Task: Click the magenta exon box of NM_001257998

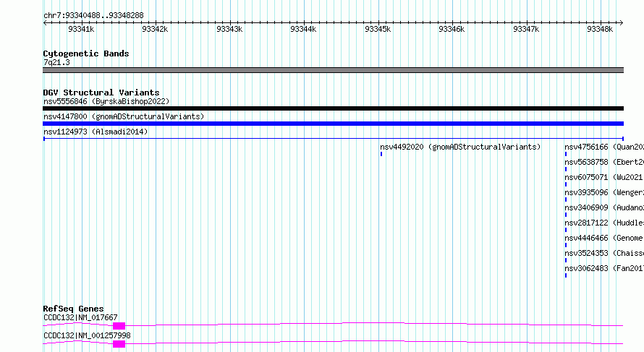Action: [119, 344]
